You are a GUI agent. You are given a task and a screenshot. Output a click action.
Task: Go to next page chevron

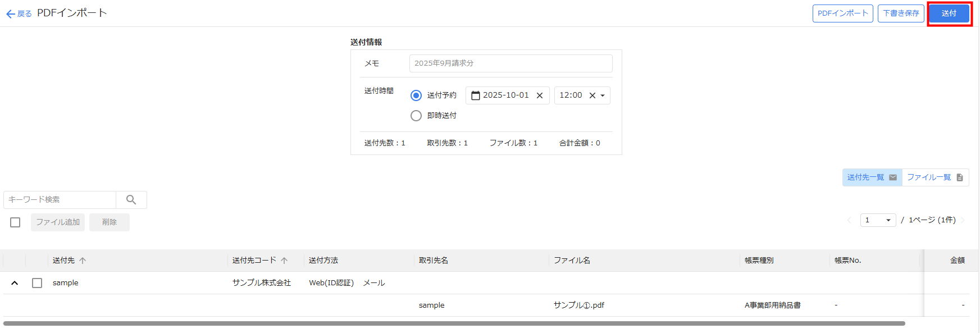(963, 220)
